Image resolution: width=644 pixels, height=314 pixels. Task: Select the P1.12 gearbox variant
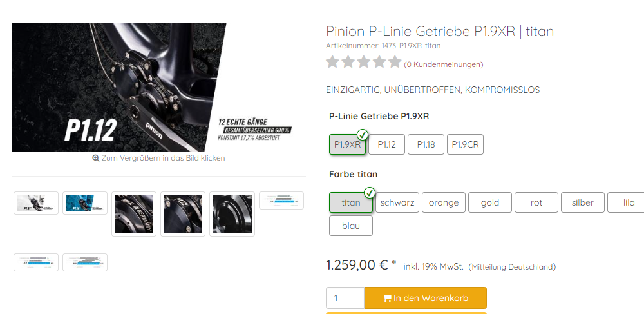(x=386, y=144)
